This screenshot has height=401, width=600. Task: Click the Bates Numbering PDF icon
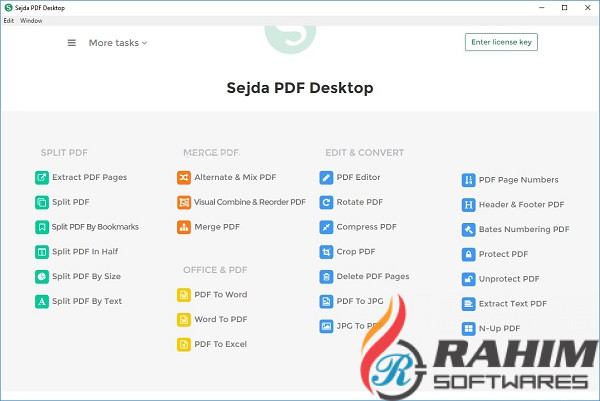pyautogui.click(x=469, y=230)
